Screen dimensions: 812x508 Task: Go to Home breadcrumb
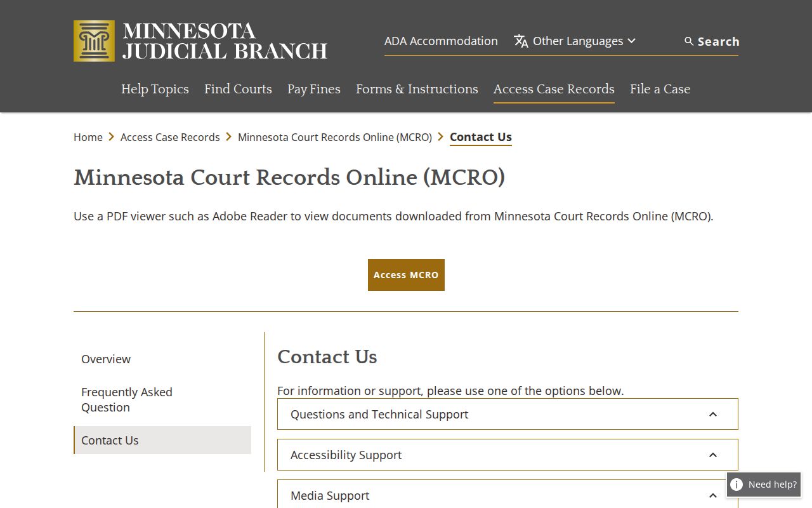pos(88,137)
